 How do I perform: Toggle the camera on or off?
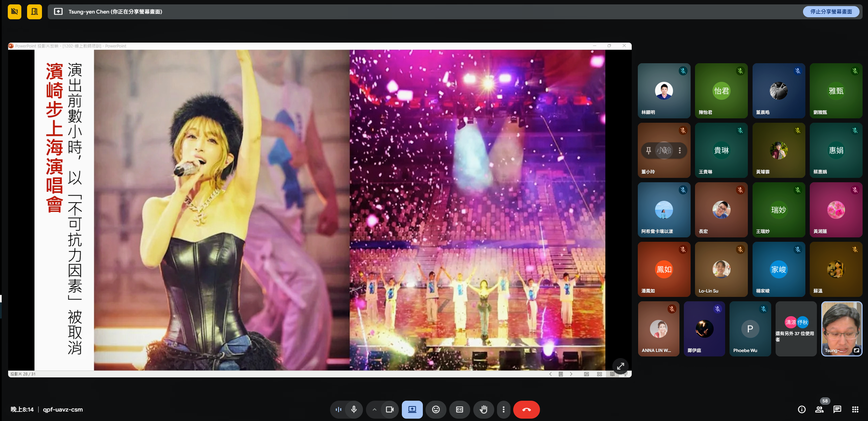(x=390, y=410)
